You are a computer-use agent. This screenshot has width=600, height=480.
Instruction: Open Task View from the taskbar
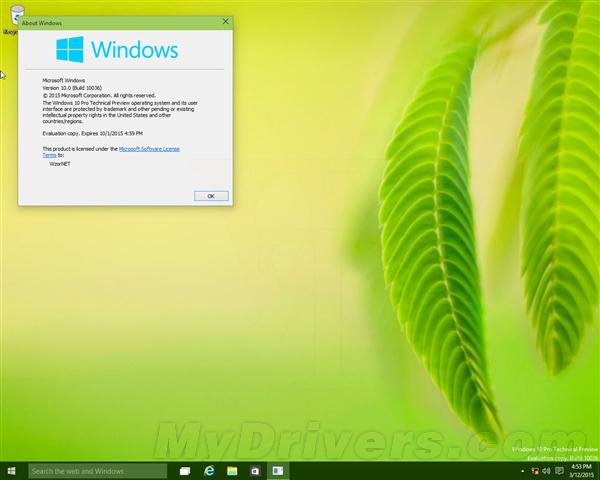(x=185, y=470)
